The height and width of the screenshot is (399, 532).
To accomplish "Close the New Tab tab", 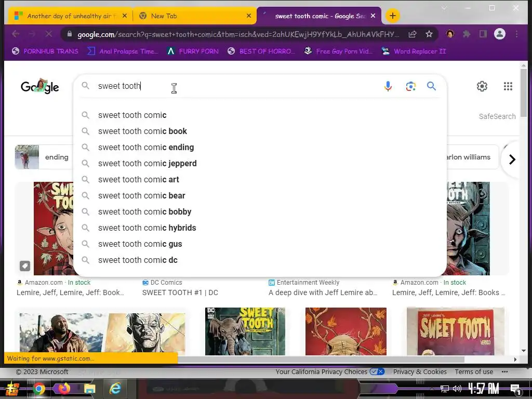I will [x=249, y=16].
